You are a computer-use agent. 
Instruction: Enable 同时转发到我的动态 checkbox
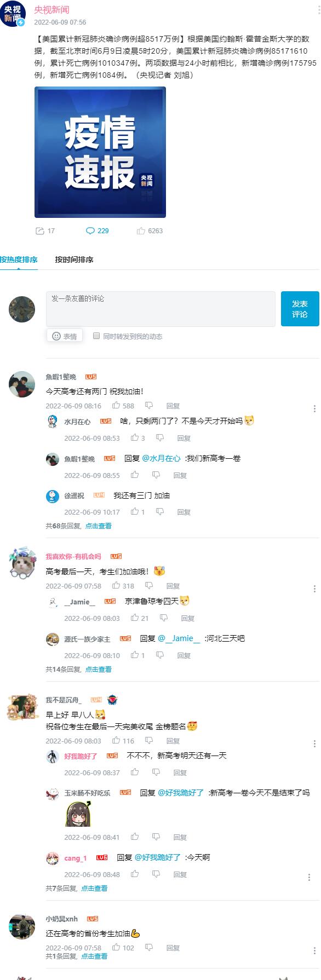click(x=96, y=336)
